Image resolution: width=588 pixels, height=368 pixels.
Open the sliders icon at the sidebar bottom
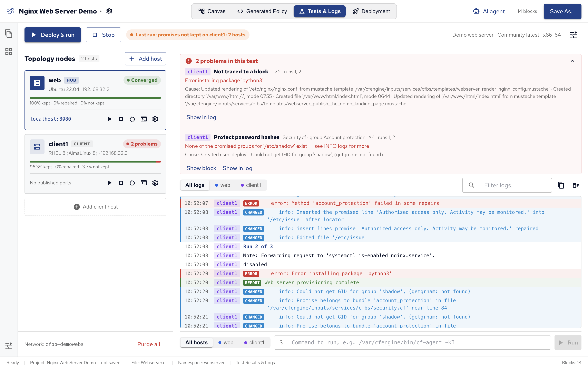tap(9, 346)
